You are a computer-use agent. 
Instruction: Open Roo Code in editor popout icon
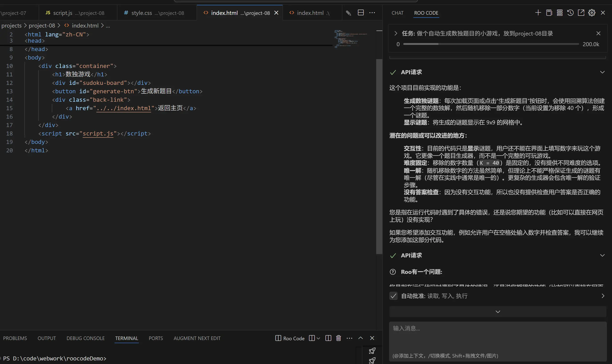(581, 13)
